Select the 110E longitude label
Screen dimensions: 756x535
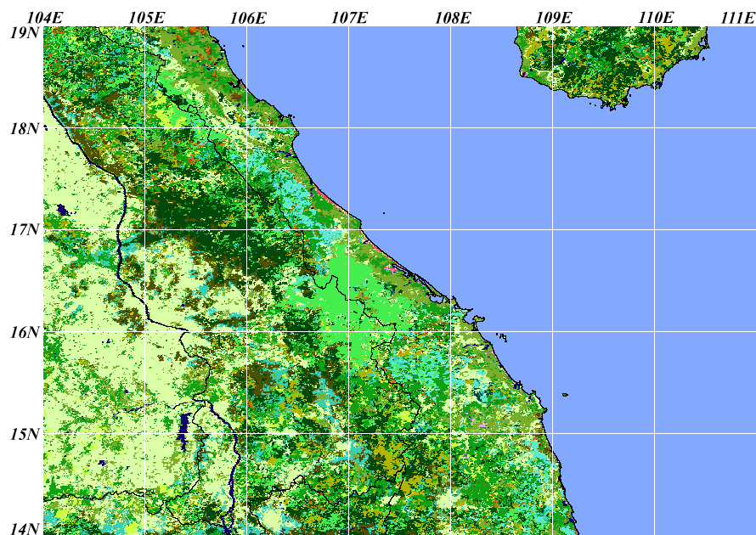click(656, 18)
